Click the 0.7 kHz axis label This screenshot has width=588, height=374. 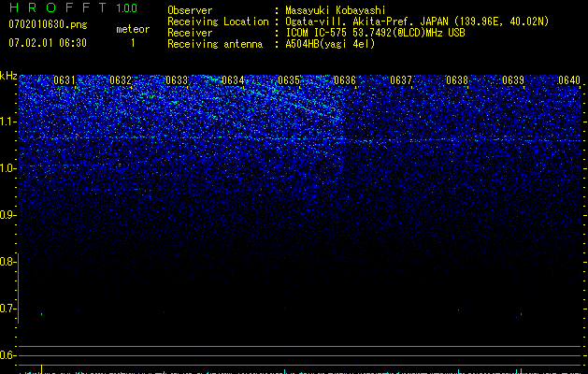click(x=7, y=309)
